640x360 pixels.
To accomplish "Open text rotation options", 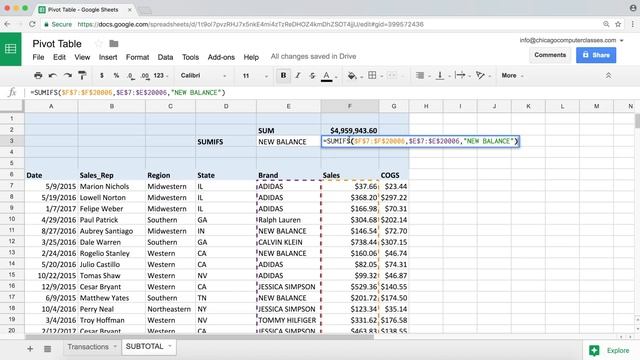I will (480, 76).
